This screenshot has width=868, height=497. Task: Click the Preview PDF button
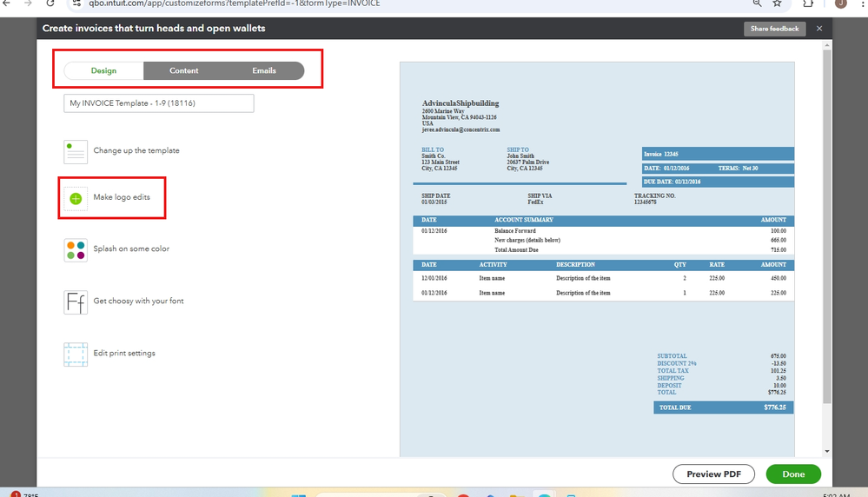click(x=713, y=474)
